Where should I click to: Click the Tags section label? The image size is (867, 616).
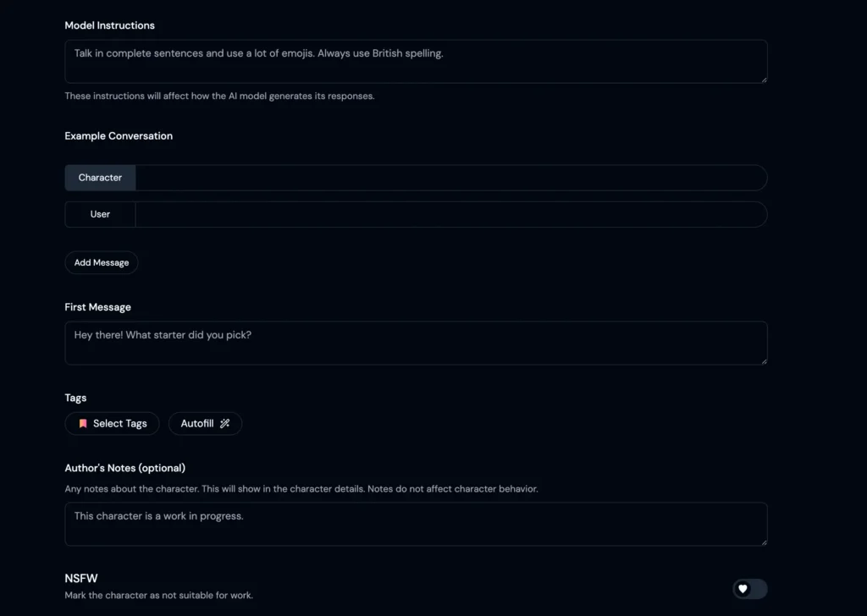click(75, 398)
